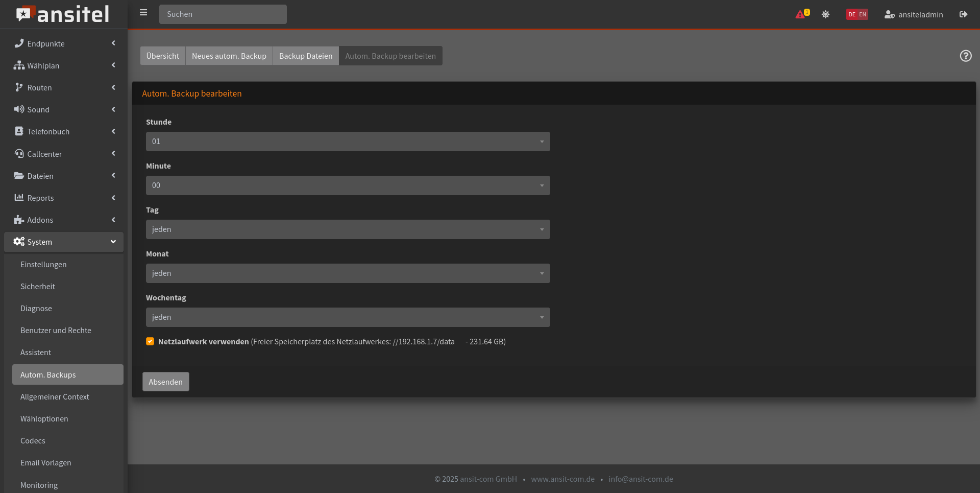The height and width of the screenshot is (493, 980).
Task: Click the info@ansit-com.de email link
Action: pos(641,479)
